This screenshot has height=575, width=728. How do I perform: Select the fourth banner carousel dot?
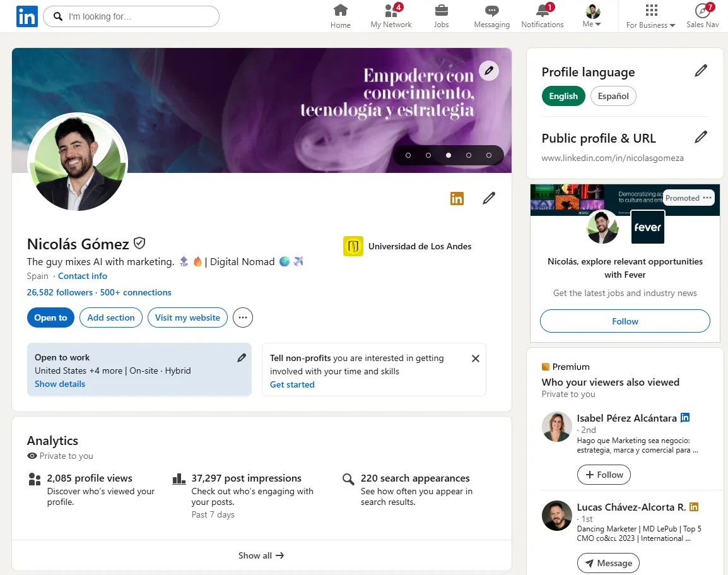click(469, 155)
